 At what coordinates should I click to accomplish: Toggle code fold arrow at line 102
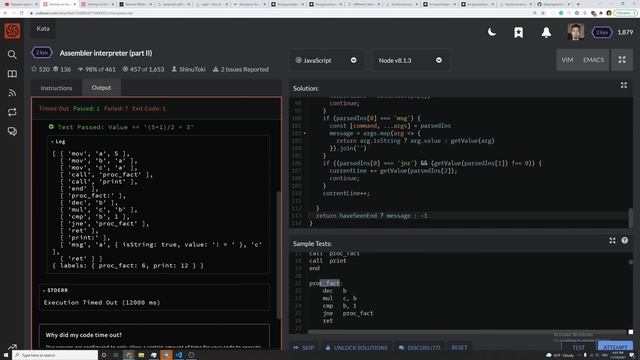[x=304, y=133]
